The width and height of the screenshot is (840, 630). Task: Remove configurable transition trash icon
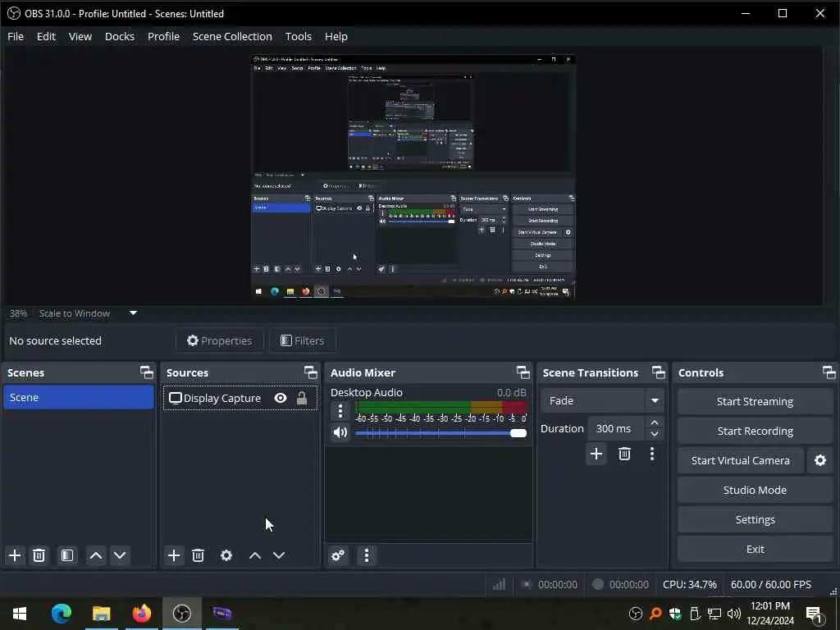point(624,454)
